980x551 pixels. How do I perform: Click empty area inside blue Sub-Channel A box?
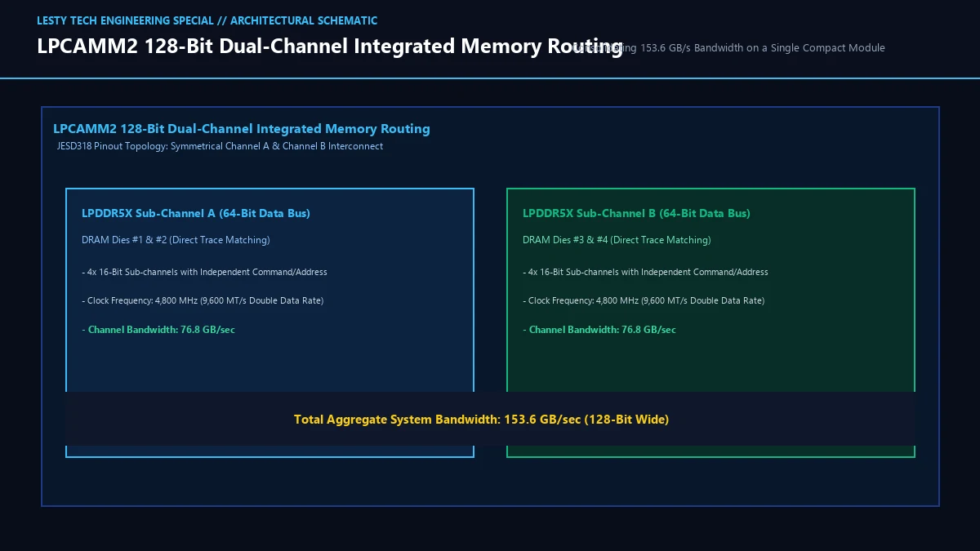(269, 363)
